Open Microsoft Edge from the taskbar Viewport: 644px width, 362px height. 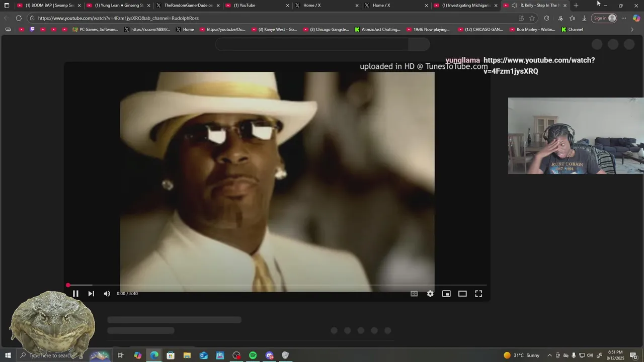[x=154, y=355]
